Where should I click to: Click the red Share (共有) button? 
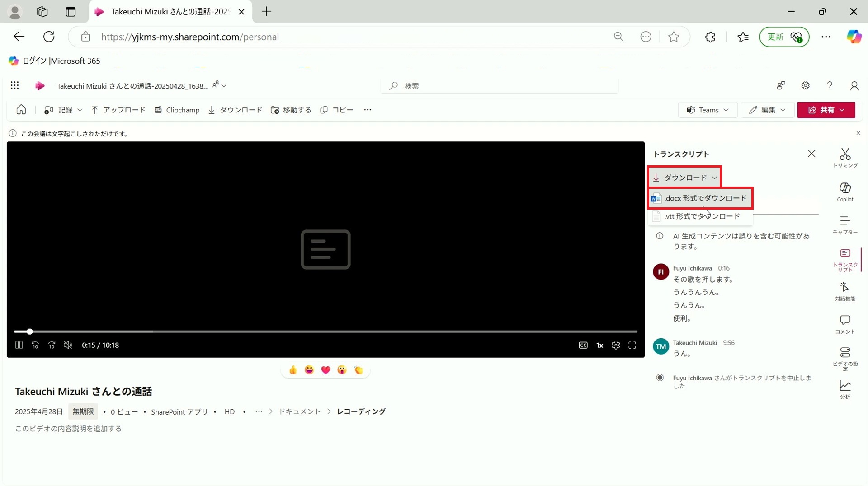pos(826,110)
